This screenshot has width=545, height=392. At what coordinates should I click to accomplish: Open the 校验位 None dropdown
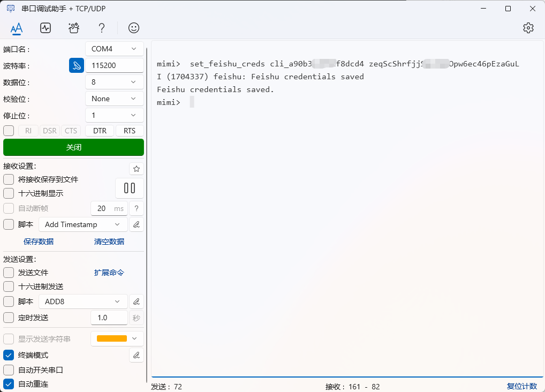tap(114, 98)
